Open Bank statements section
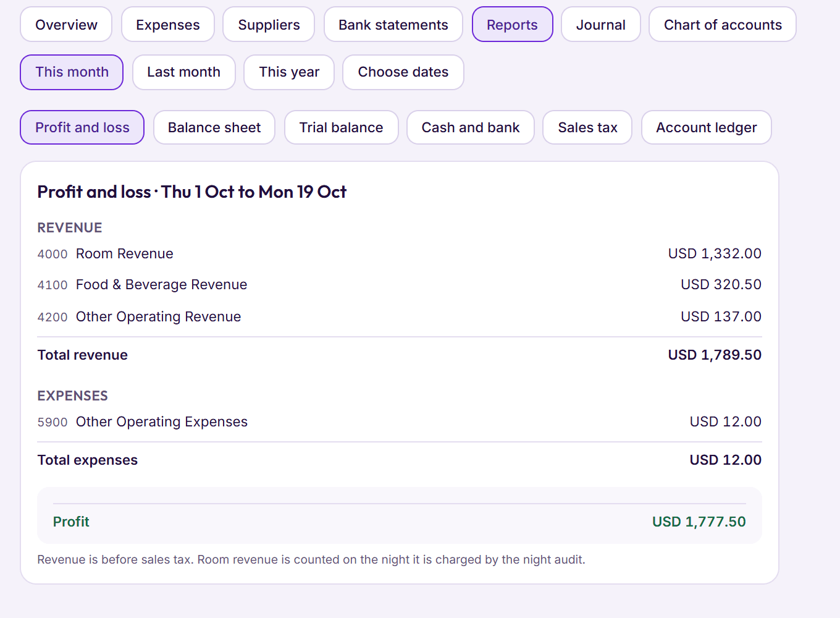The image size is (840, 618). click(x=393, y=25)
